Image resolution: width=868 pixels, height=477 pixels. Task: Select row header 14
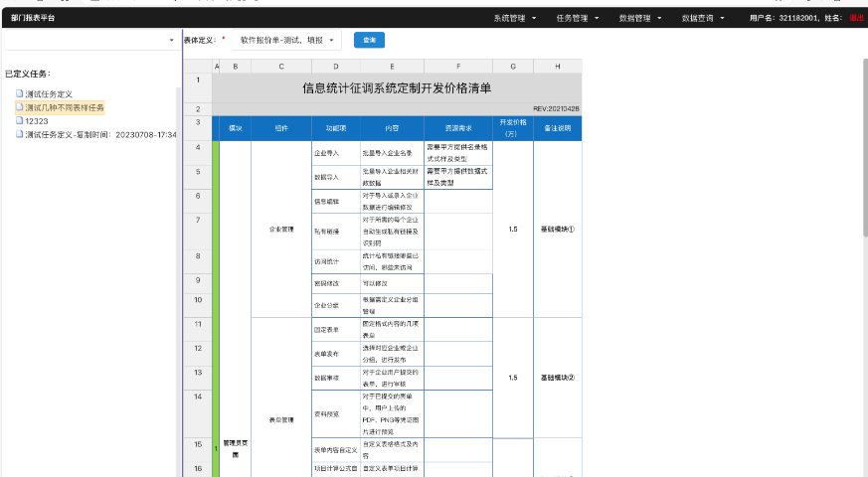click(198, 414)
